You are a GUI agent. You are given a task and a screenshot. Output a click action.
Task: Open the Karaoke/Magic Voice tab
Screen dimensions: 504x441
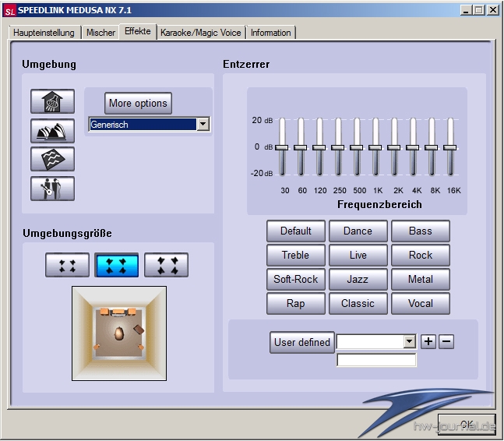click(x=201, y=33)
